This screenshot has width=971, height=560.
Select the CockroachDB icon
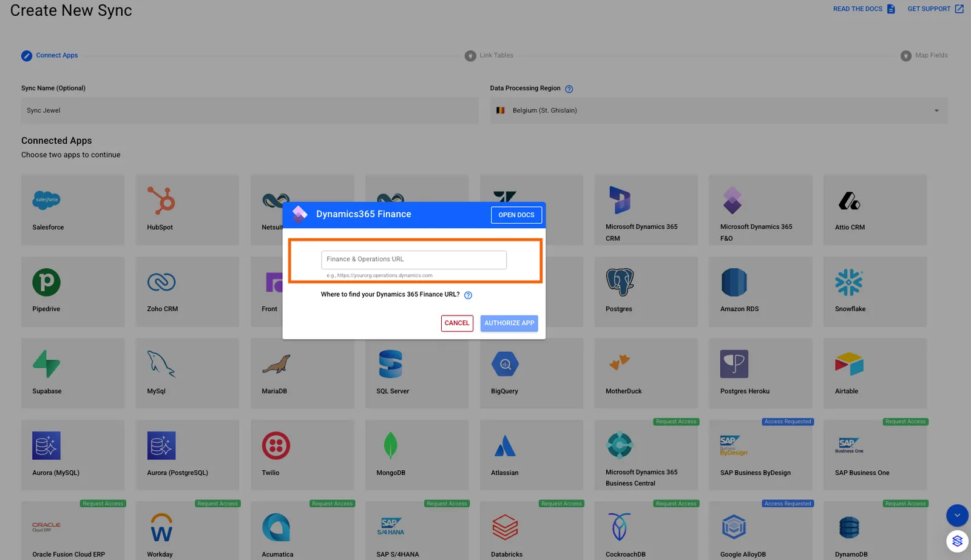620,527
